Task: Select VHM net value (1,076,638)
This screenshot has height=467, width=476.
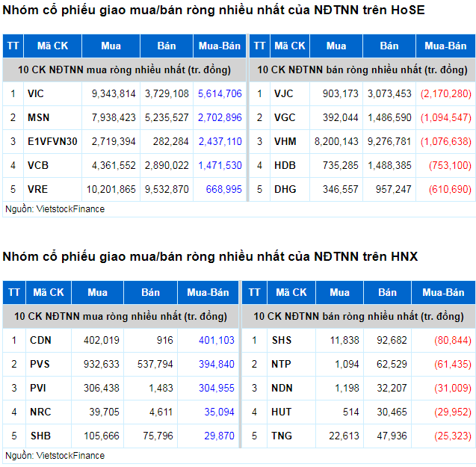Action: [x=446, y=141]
